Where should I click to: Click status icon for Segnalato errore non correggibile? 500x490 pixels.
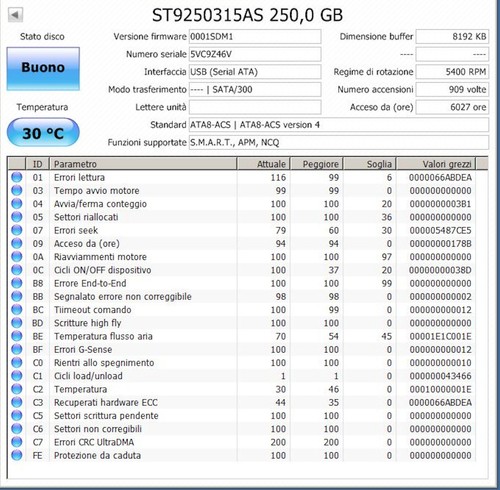pyautogui.click(x=17, y=296)
